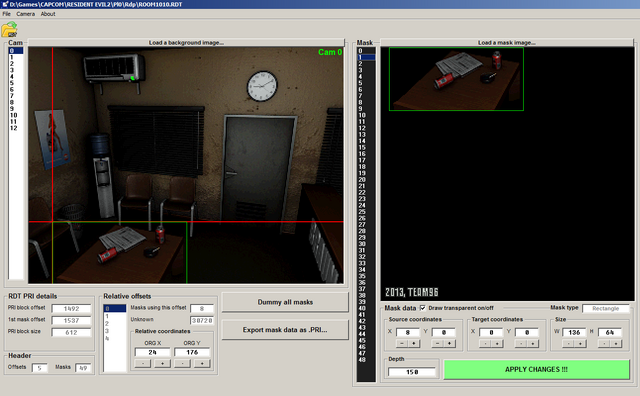
Task: Open the Camera menu
Action: tap(25, 14)
